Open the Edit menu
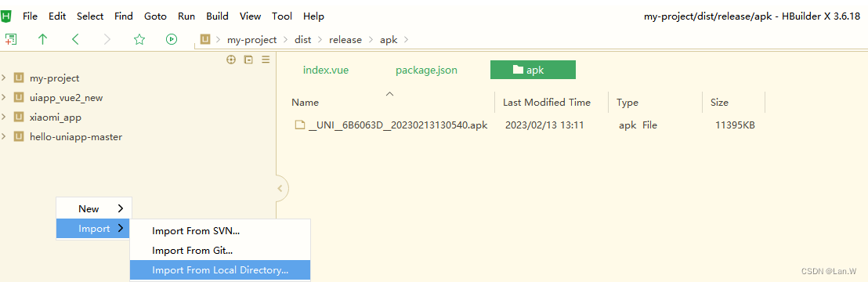The image size is (868, 282). pyautogui.click(x=57, y=16)
